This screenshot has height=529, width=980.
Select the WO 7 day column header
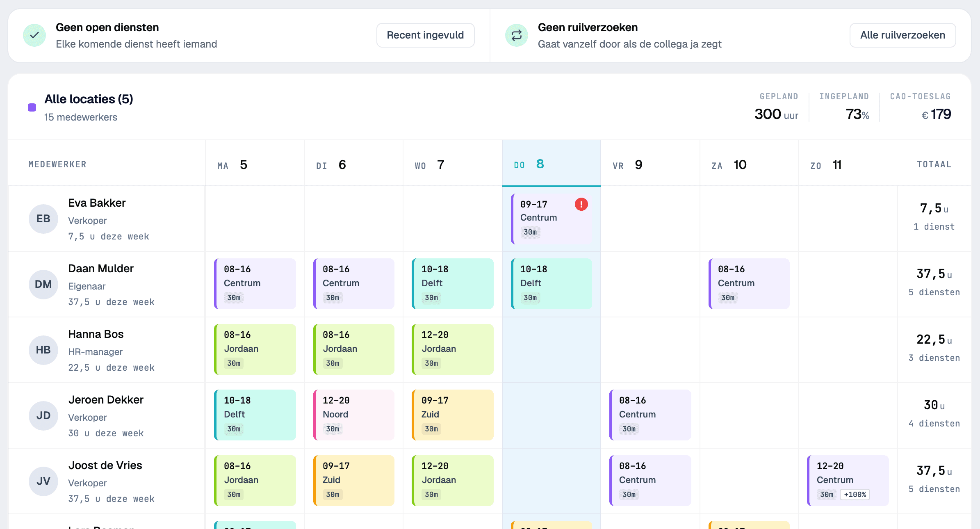click(453, 163)
